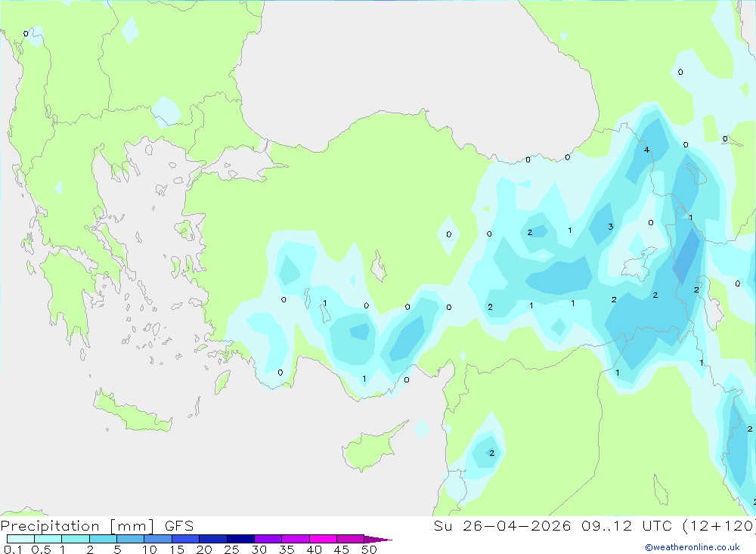This screenshot has height=554, width=756.
Task: Click the 'GFS' model label
Action: [179, 525]
